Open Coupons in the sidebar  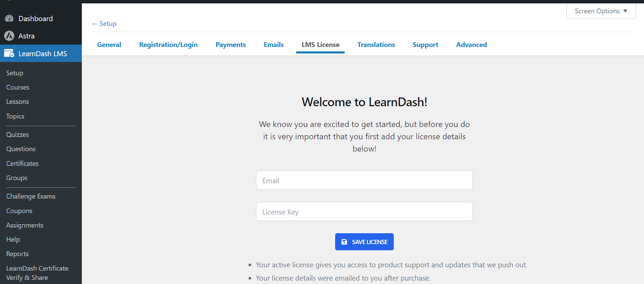click(x=19, y=211)
